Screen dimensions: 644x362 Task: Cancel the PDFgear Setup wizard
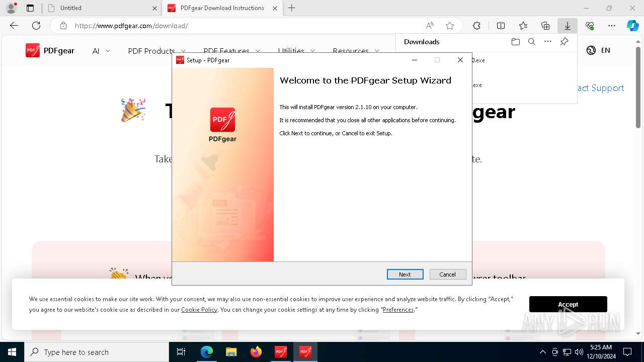(448, 274)
